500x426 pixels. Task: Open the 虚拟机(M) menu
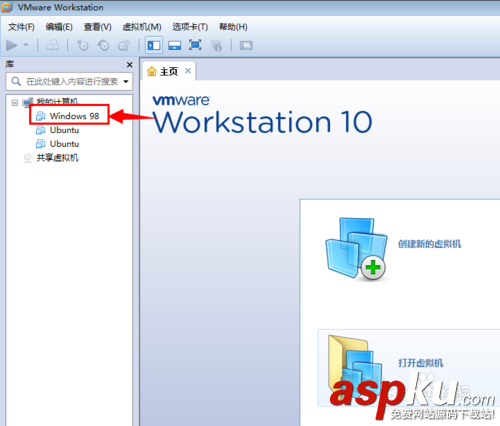coord(142,27)
